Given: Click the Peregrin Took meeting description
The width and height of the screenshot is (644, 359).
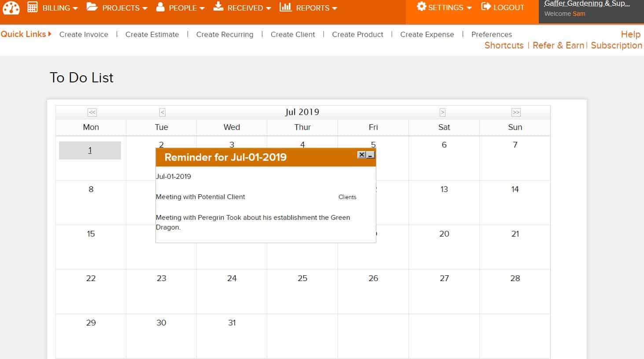Looking at the screenshot, I should point(253,222).
